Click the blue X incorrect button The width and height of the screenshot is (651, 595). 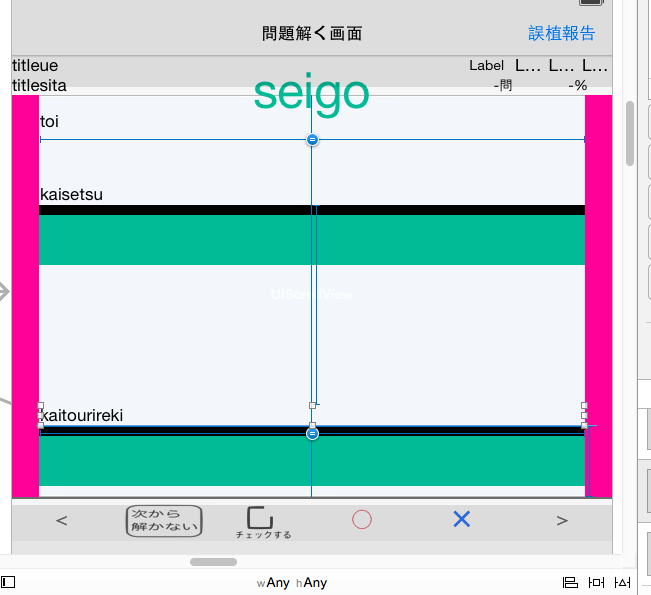pos(462,519)
